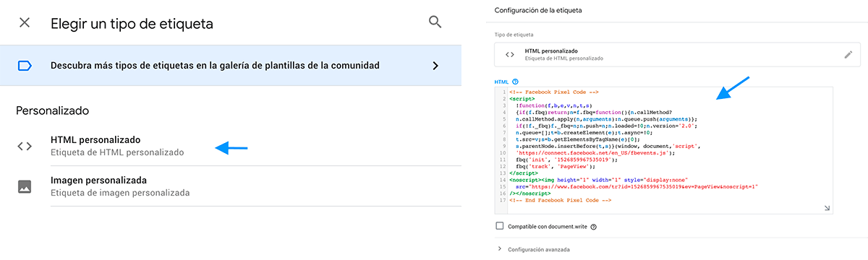Click the tag label icon in community gallery banner

(25, 66)
